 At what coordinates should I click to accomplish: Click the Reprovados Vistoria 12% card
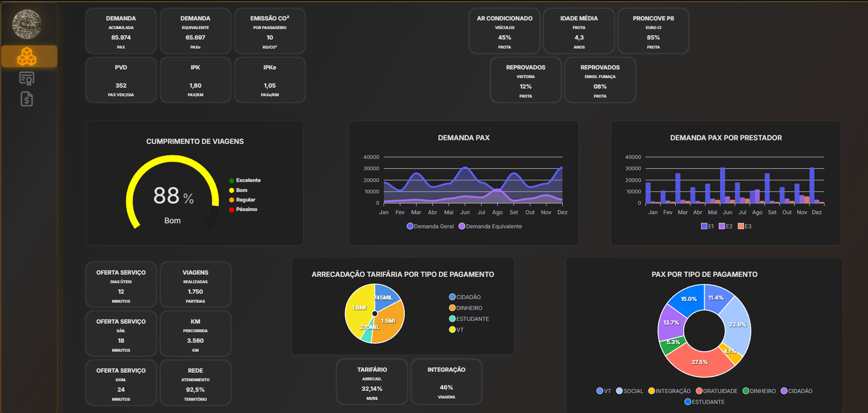pyautogui.click(x=526, y=80)
